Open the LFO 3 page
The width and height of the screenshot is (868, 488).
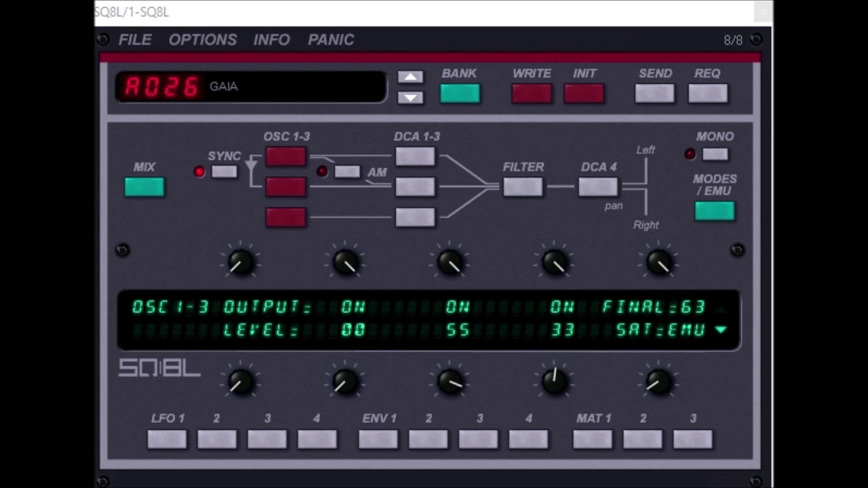pyautogui.click(x=267, y=439)
